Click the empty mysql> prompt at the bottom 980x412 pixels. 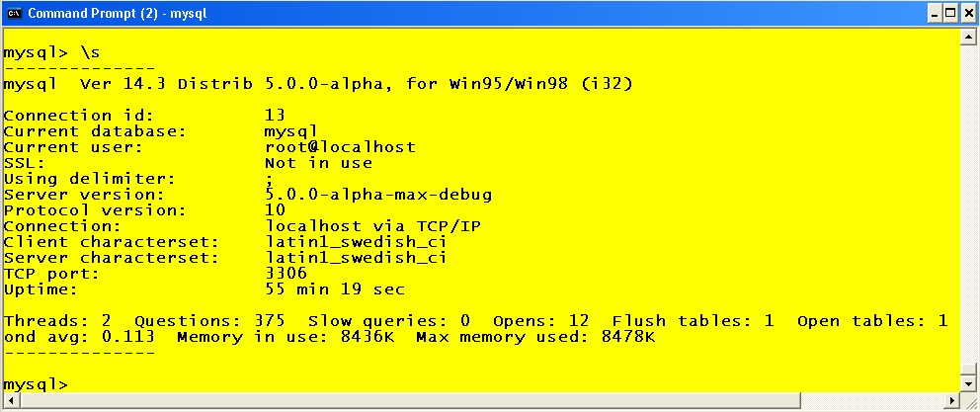point(36,384)
